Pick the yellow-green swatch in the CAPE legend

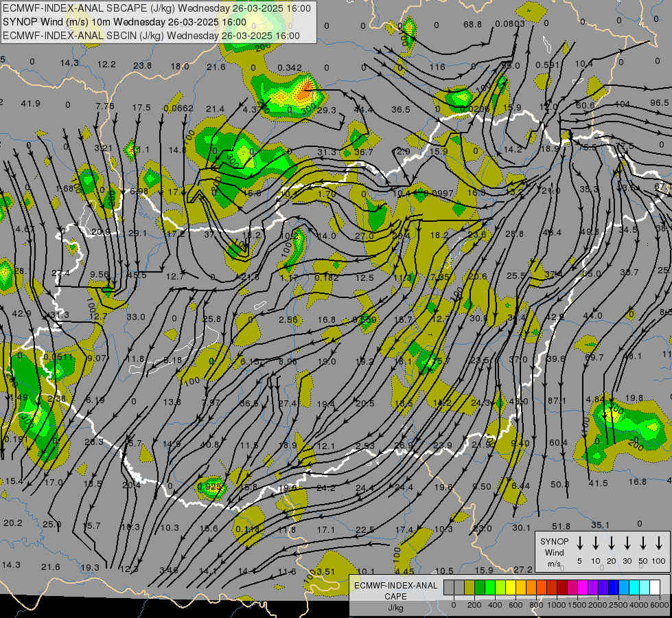point(500,587)
